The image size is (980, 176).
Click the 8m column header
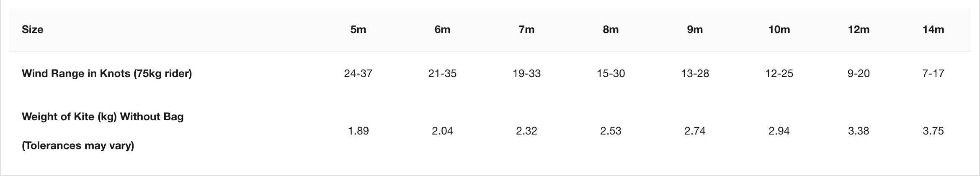(611, 30)
